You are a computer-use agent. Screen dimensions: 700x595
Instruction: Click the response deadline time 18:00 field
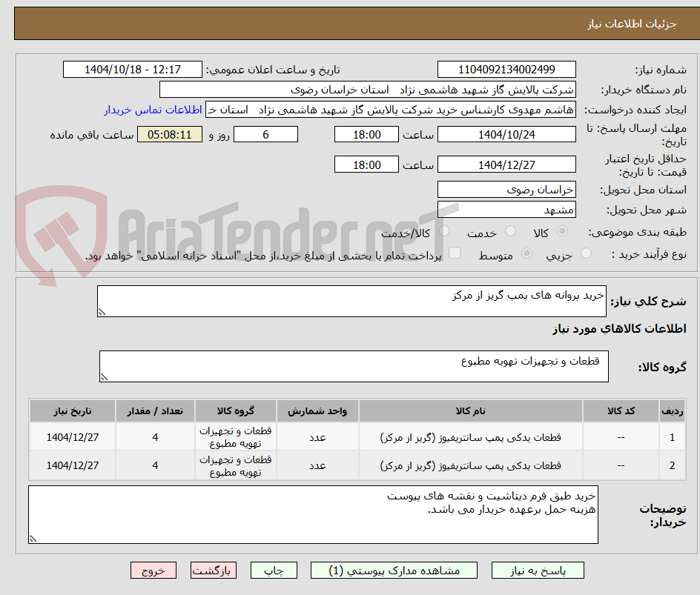366,134
